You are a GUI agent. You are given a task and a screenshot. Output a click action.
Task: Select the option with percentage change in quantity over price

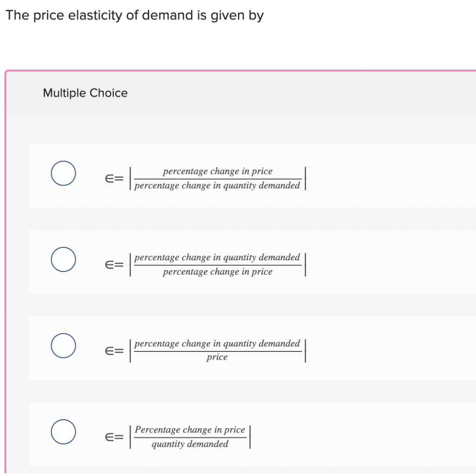click(x=63, y=259)
